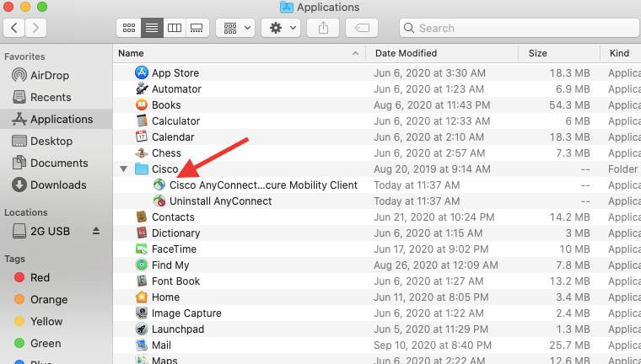Click the Share toolbar icon

pos(324,28)
